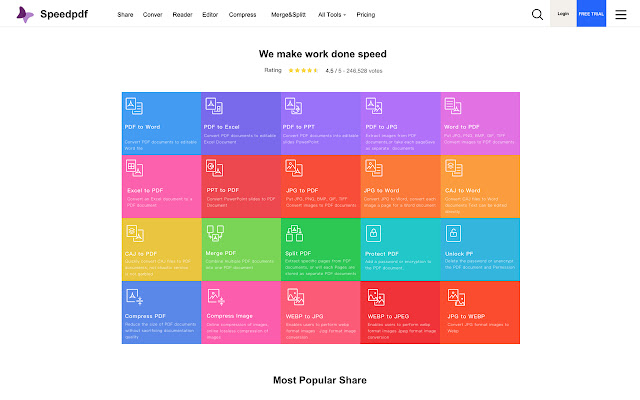
Task: Click the '4.5 / 5' votes text
Action: (354, 71)
